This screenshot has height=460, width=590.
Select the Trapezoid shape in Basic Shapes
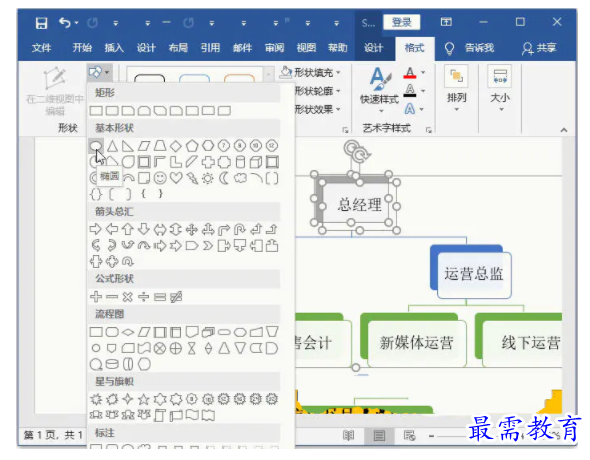pyautogui.click(x=160, y=146)
